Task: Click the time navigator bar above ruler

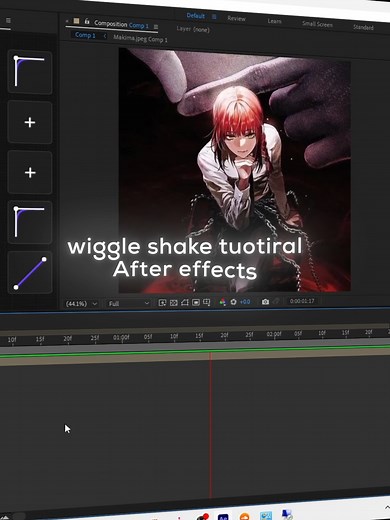Action: coord(195,329)
